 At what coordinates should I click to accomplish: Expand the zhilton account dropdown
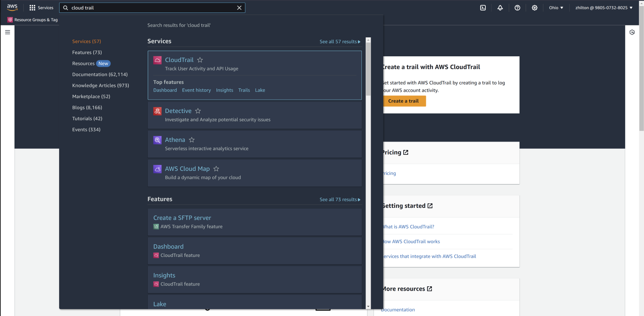coord(604,8)
